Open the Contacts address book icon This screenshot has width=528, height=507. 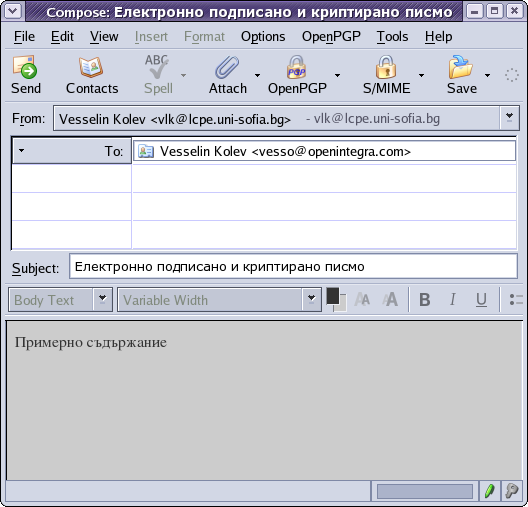click(91, 67)
